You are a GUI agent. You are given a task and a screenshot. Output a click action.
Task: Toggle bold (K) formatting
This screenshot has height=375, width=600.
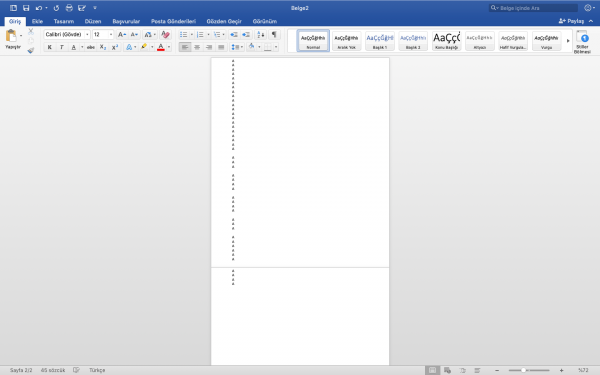coord(49,47)
